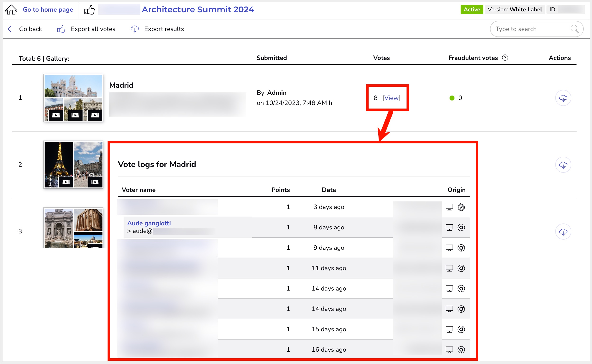The height and width of the screenshot is (364, 592).
Task: Click the Export all votes thumbs-up icon
Action: pyautogui.click(x=61, y=29)
